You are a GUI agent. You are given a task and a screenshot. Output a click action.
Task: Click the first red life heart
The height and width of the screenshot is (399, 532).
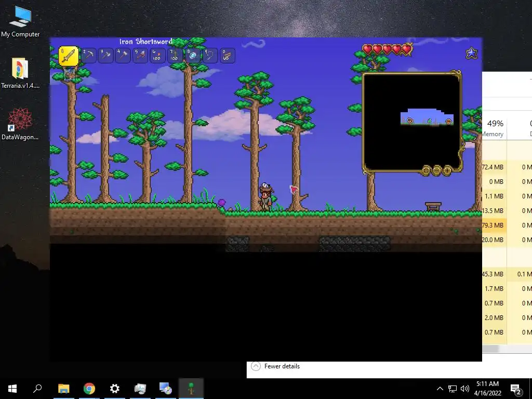click(367, 49)
